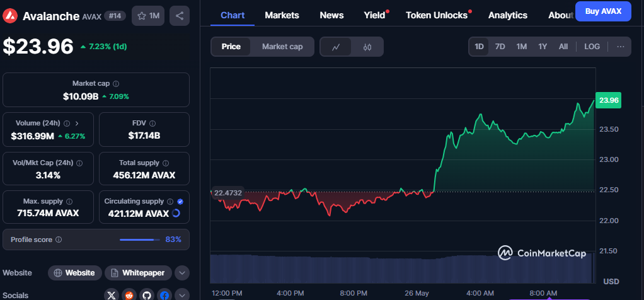Screen dimensions: 644x300
Task: Click the $17.14B FDV value
Action: click(x=144, y=136)
